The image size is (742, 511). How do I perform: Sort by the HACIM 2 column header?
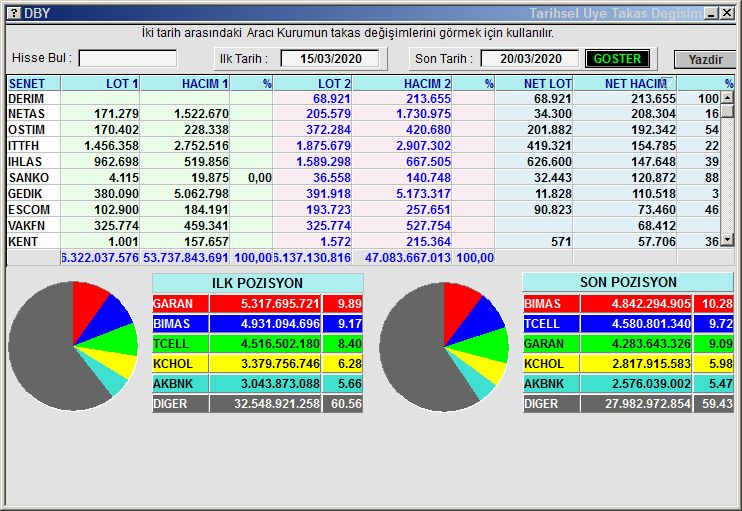pyautogui.click(x=402, y=84)
